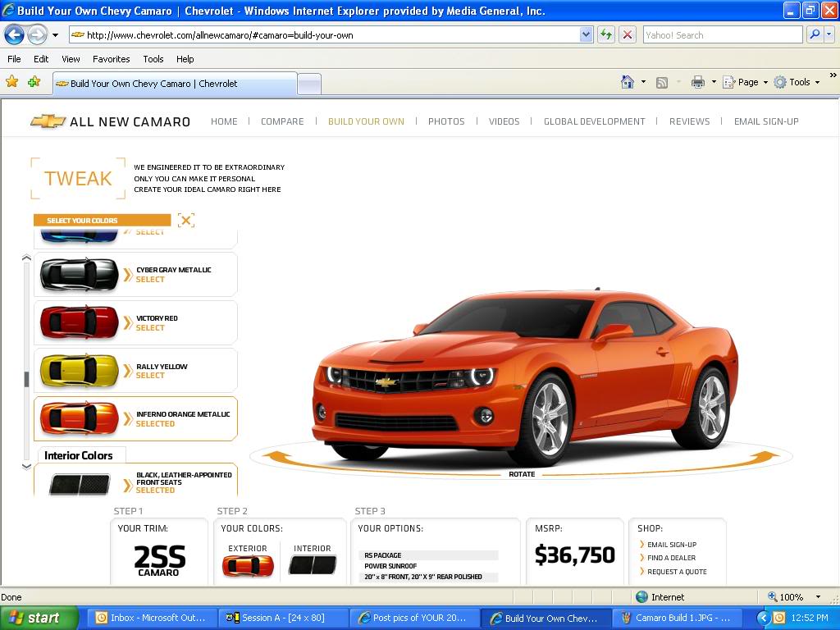
Task: Switch to Inbox - Microsoft Outlook taskbar button
Action: point(151,618)
